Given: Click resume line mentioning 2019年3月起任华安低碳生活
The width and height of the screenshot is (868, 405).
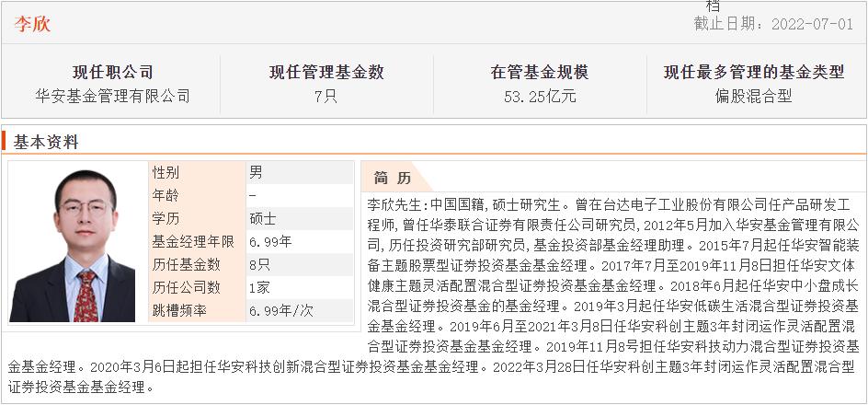Looking at the screenshot, I should click(612, 306).
